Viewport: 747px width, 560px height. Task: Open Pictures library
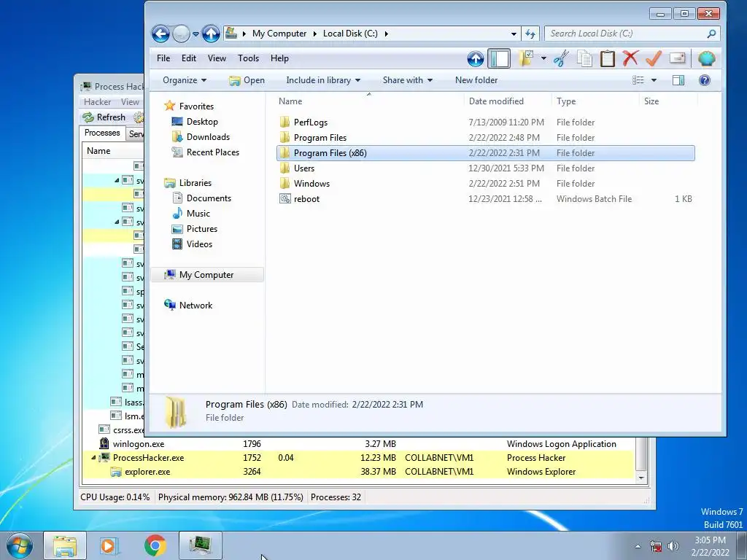click(202, 228)
